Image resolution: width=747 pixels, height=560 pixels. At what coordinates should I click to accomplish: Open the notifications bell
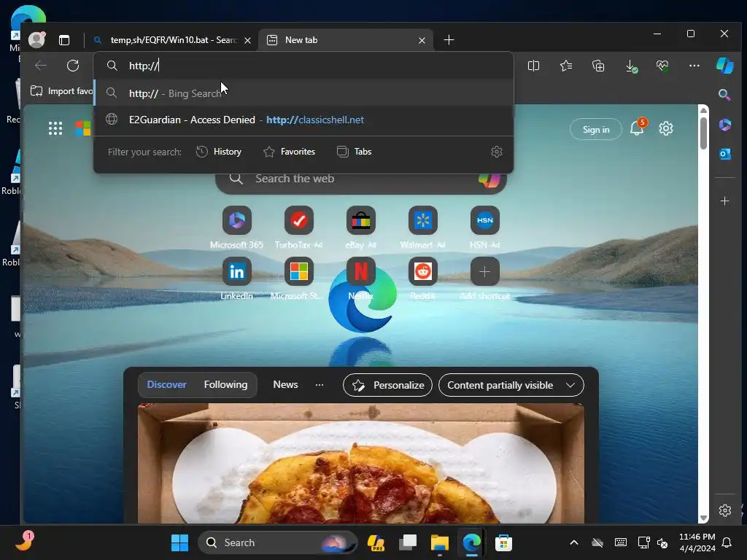637,128
